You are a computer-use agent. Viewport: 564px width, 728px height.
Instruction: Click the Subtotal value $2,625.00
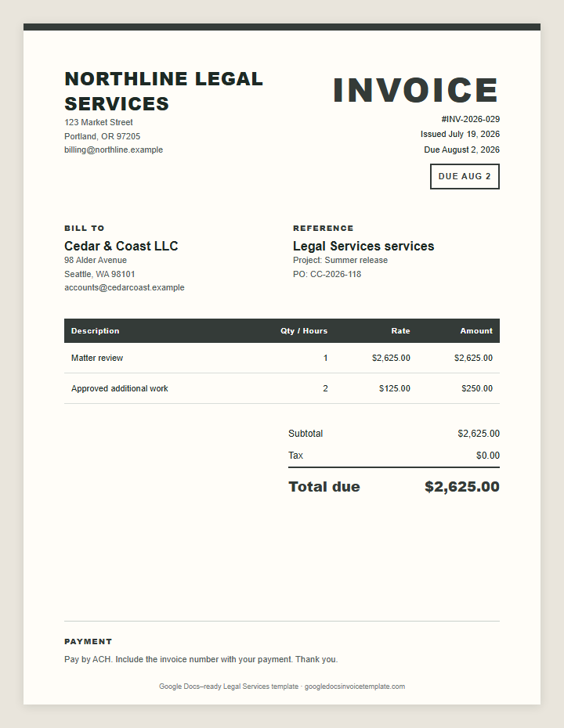pyautogui.click(x=479, y=433)
